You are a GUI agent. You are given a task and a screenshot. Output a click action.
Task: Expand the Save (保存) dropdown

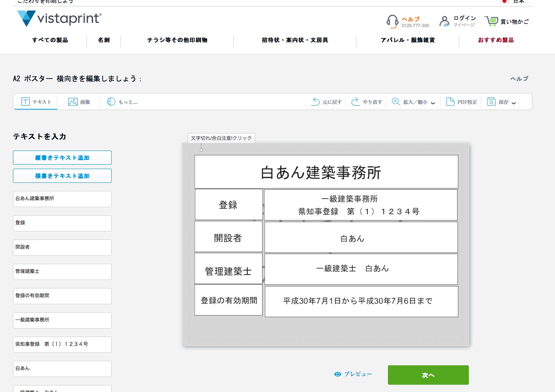(514, 103)
